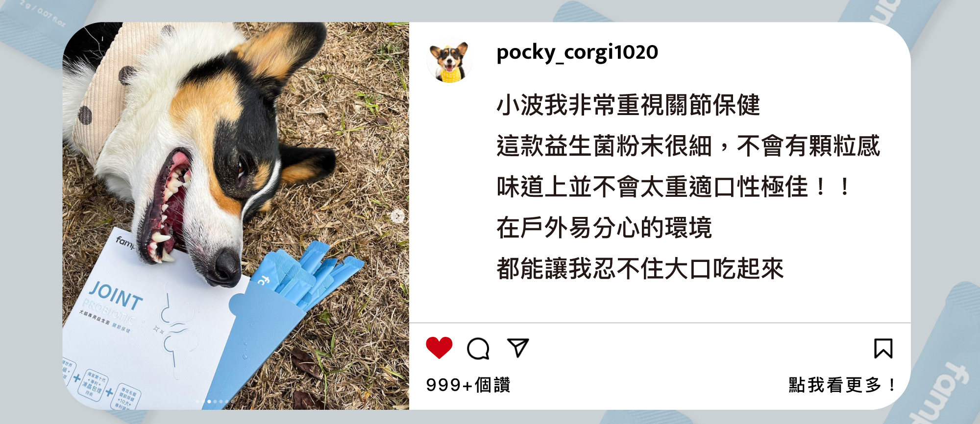This screenshot has width=980, height=424.
Task: Visit the pocky_corgi1020 username link
Action: [x=577, y=52]
